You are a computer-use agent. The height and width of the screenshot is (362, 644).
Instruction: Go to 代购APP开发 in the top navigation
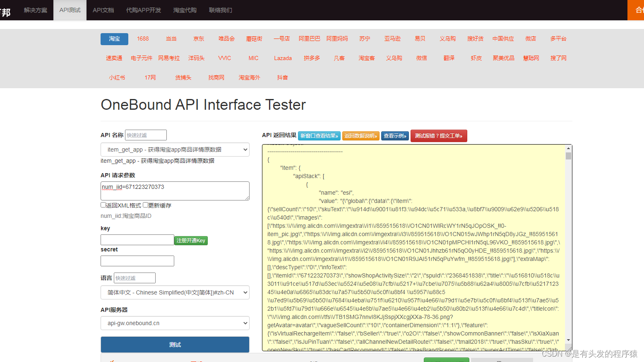coord(144,10)
